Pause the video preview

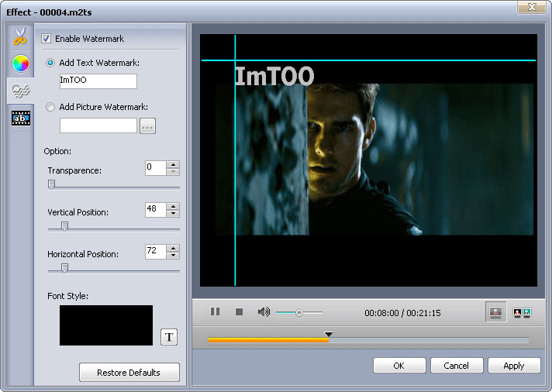(x=215, y=311)
